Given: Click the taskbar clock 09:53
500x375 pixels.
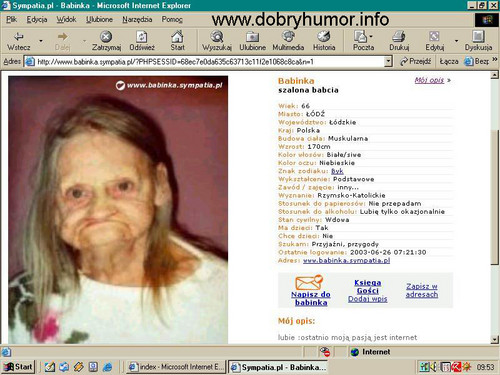Looking at the screenshot, I should (x=485, y=367).
